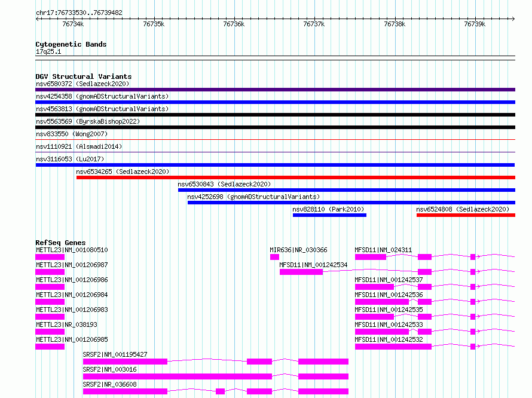Click the METTL23 NM_001080510 exon block
Screen dimensions: 532x398
(x=50, y=257)
